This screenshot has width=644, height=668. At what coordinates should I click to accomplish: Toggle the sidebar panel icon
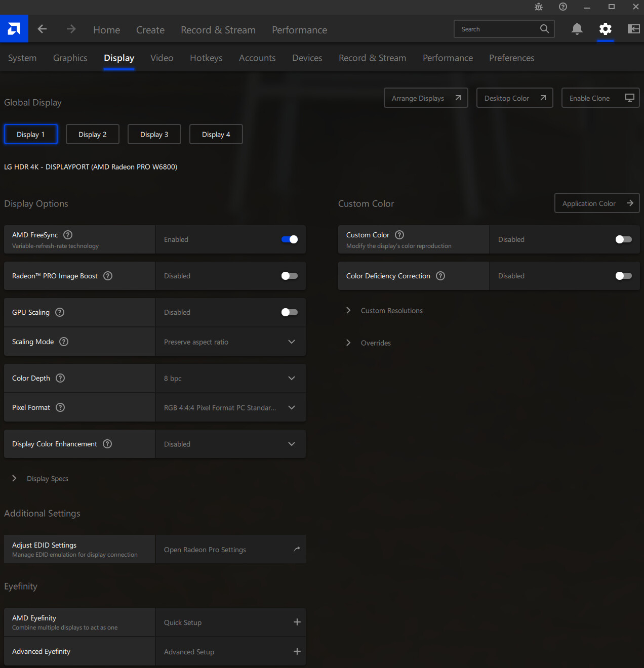[x=634, y=29]
